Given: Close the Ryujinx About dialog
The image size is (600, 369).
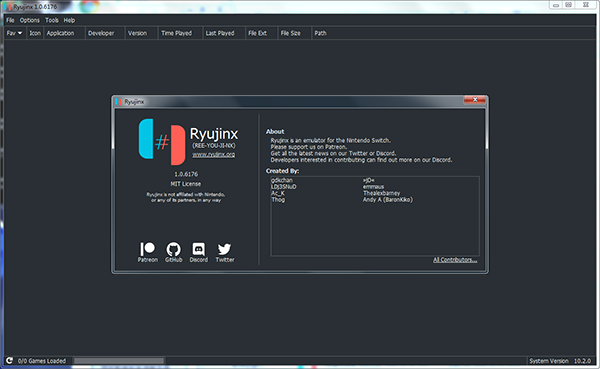Looking at the screenshot, I should tap(475, 100).
